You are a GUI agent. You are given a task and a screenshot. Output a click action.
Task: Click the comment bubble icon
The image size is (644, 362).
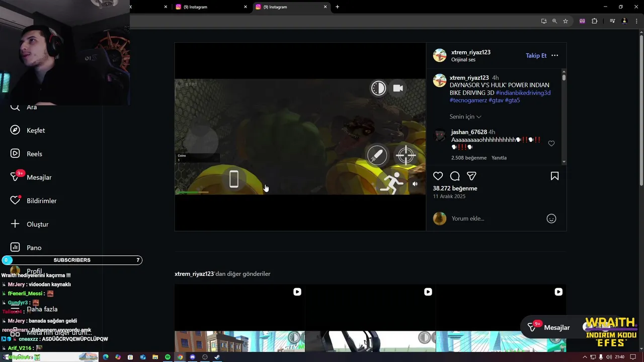point(455,176)
